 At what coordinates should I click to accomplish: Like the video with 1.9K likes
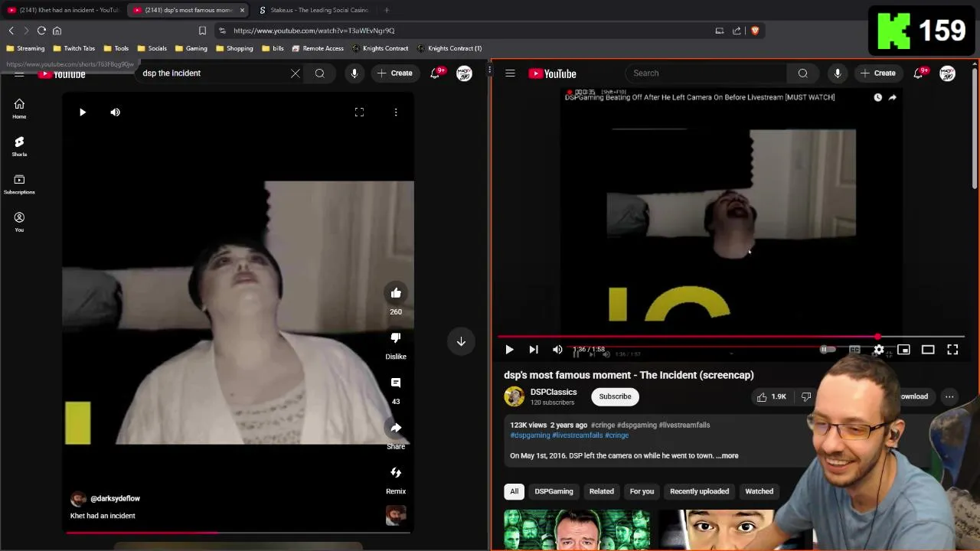[x=772, y=396]
